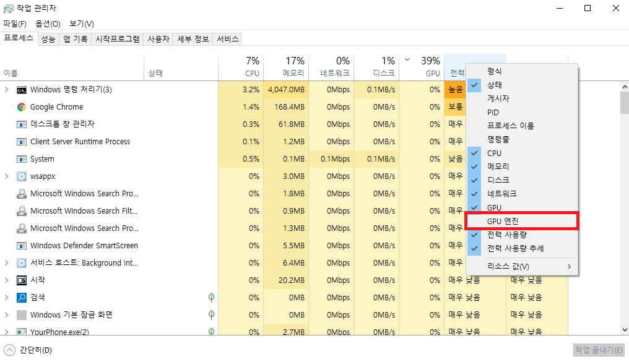Click the 검색 magnifier icon

(x=21, y=297)
